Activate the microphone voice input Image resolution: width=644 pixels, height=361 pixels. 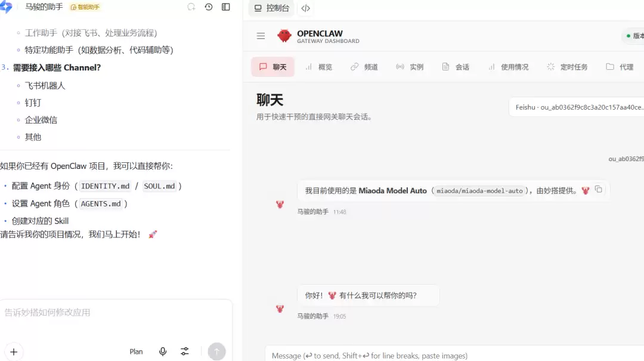[x=163, y=351]
